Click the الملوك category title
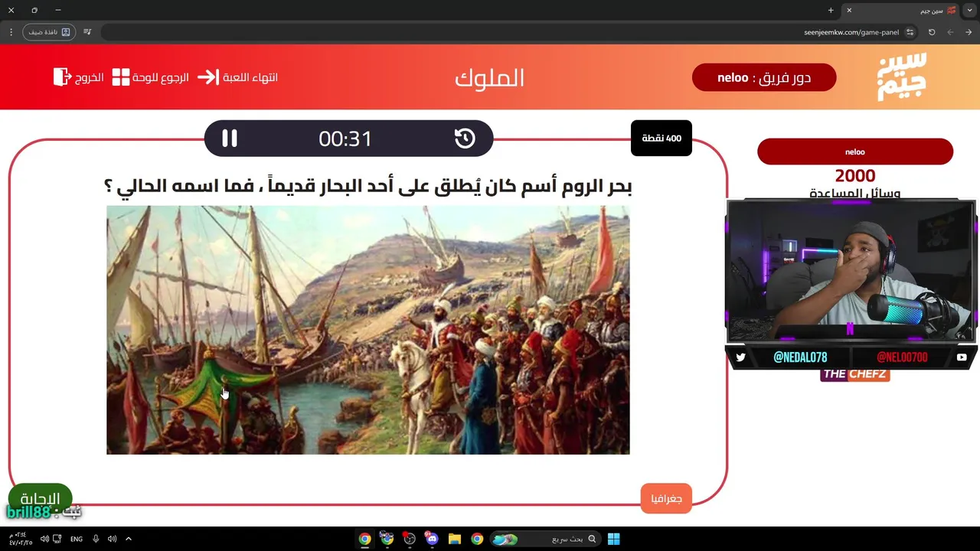980x551 pixels. pos(490,77)
